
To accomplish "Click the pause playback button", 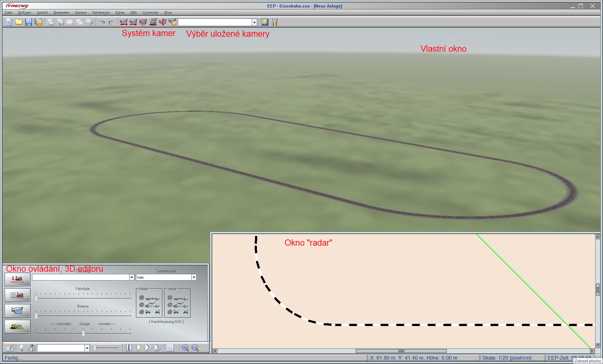I will click(129, 348).
